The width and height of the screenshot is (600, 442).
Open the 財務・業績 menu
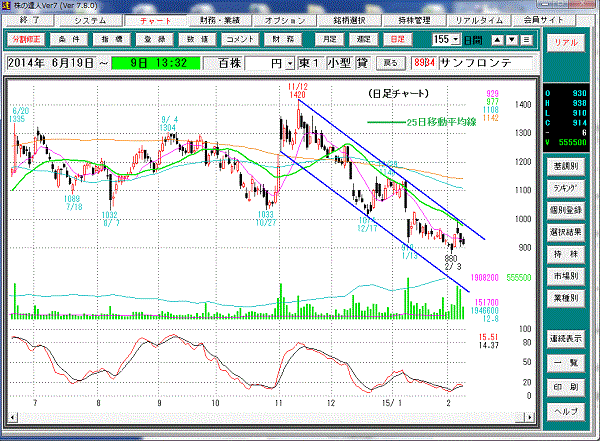tap(220, 20)
